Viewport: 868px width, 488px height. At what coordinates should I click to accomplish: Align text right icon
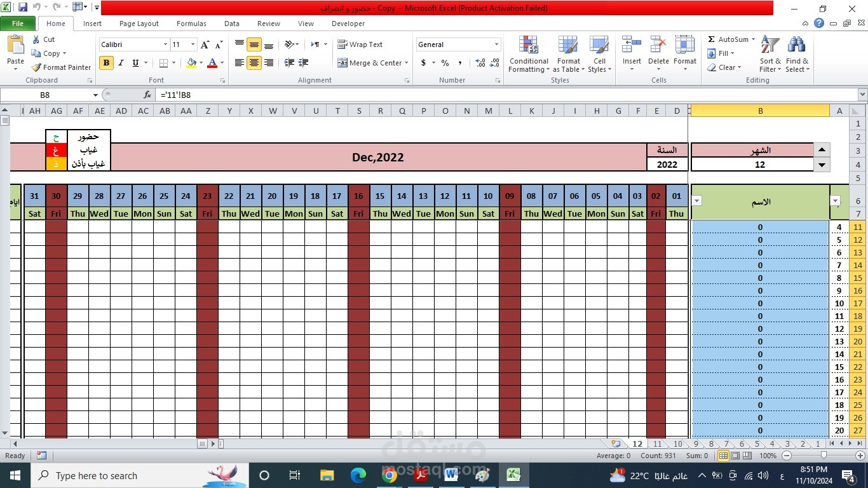(269, 63)
